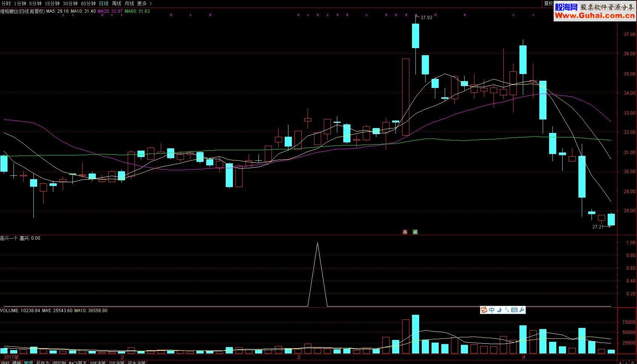Open the MACD基本 indicator tab

78,362
